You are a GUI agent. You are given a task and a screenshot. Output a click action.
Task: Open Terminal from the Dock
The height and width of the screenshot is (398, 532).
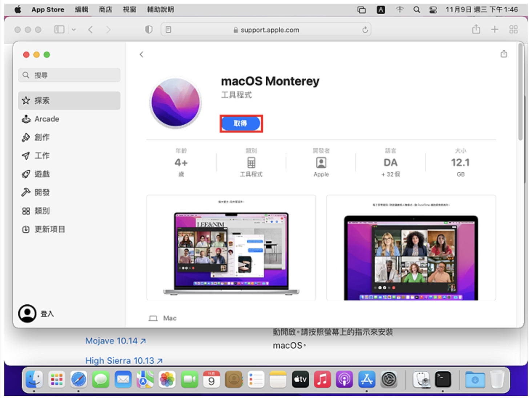pyautogui.click(x=443, y=380)
